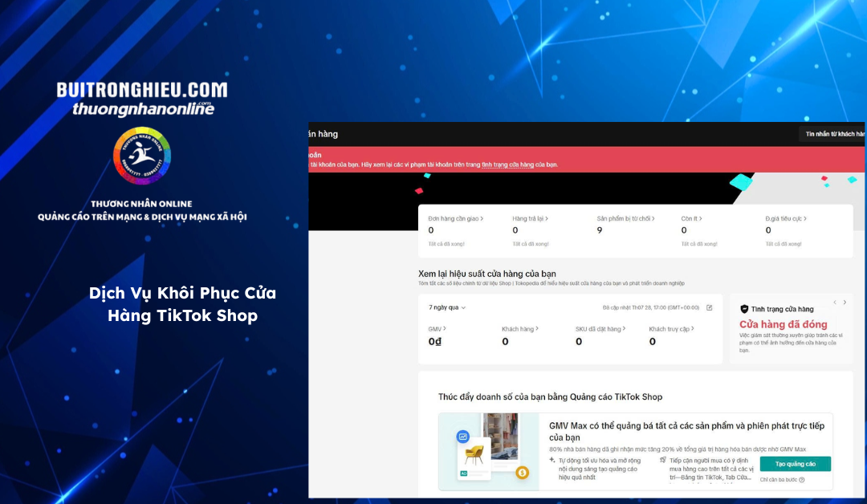Click the 'thuongnhanonline' logo text
Image resolution: width=867 pixels, height=504 pixels.
pyautogui.click(x=143, y=109)
